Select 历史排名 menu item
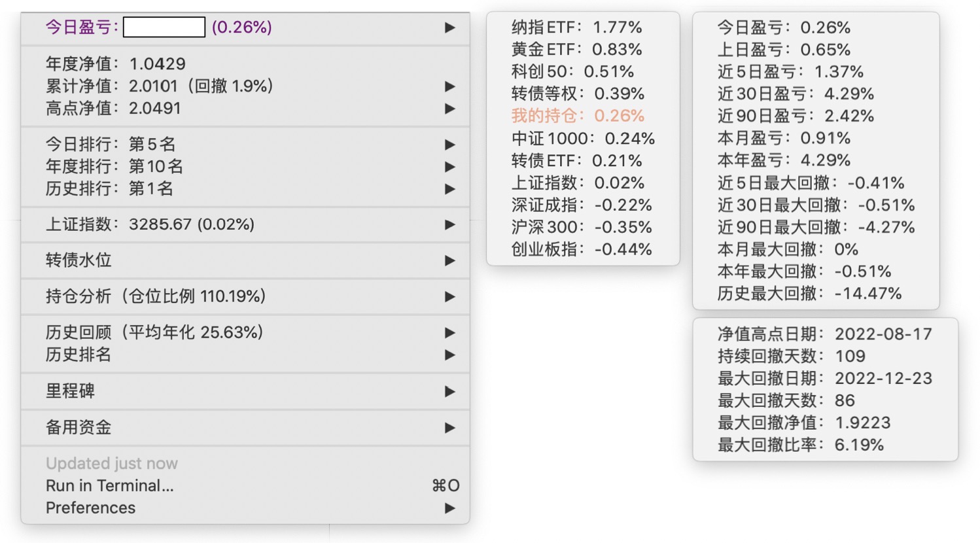Screen dimensions: 980x543 [79, 355]
